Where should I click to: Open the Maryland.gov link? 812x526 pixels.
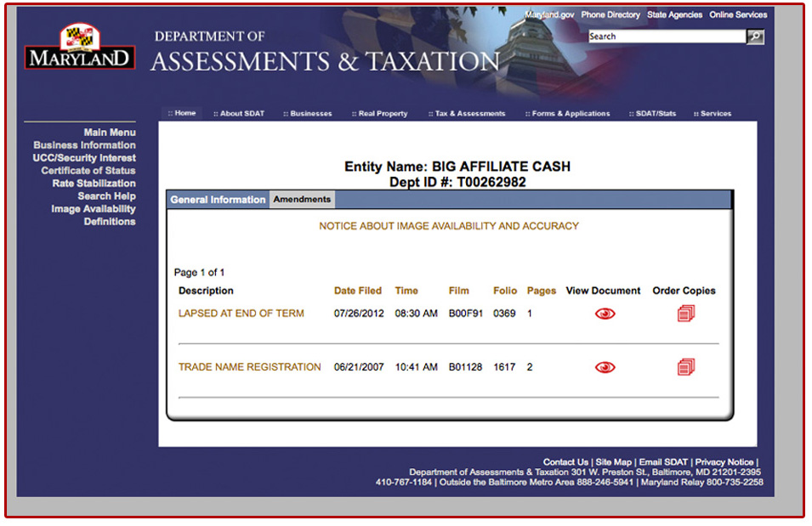pyautogui.click(x=549, y=15)
